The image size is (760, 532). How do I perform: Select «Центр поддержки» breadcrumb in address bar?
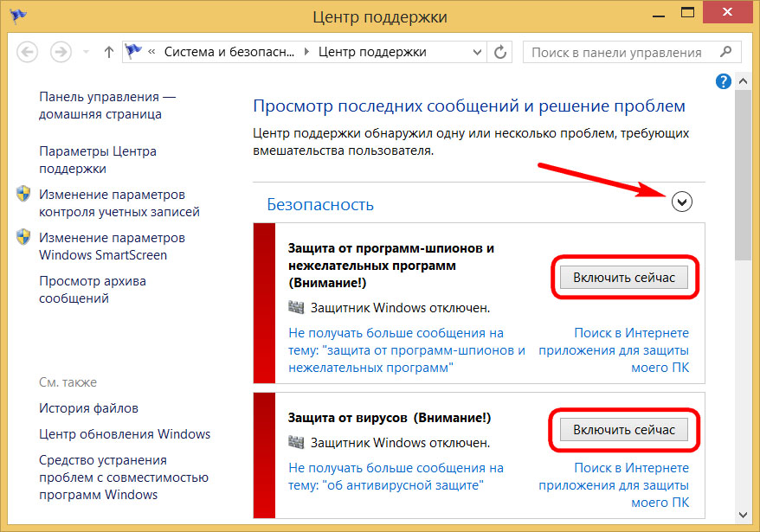(372, 52)
